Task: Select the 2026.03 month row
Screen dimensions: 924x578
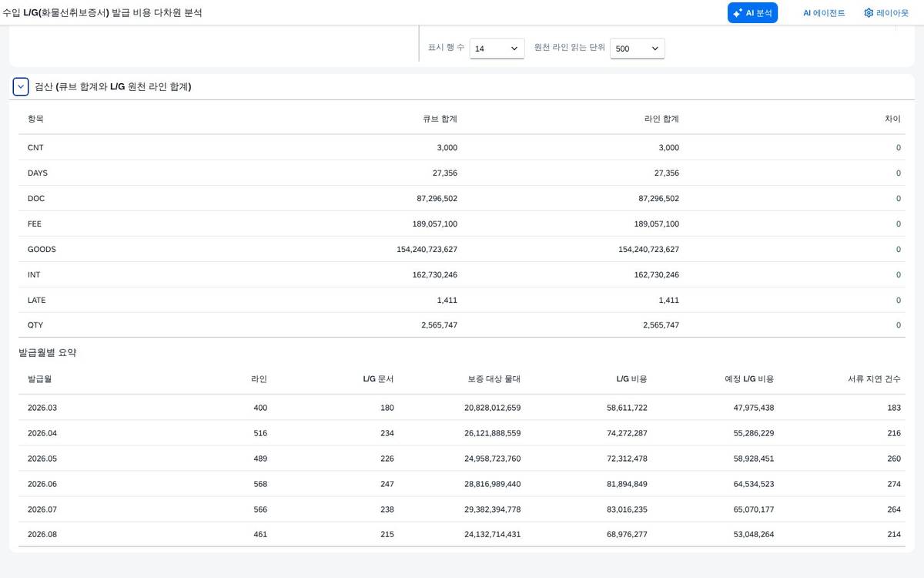Action: [x=462, y=407]
